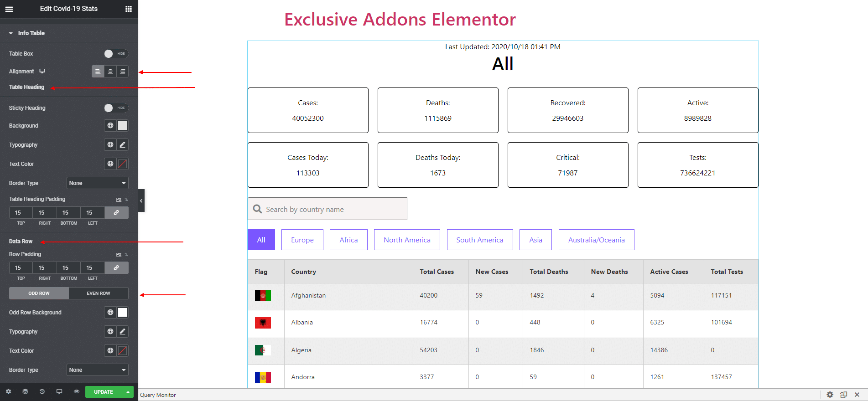Open the Navigator layers icon
The width and height of the screenshot is (868, 401).
coord(25,391)
